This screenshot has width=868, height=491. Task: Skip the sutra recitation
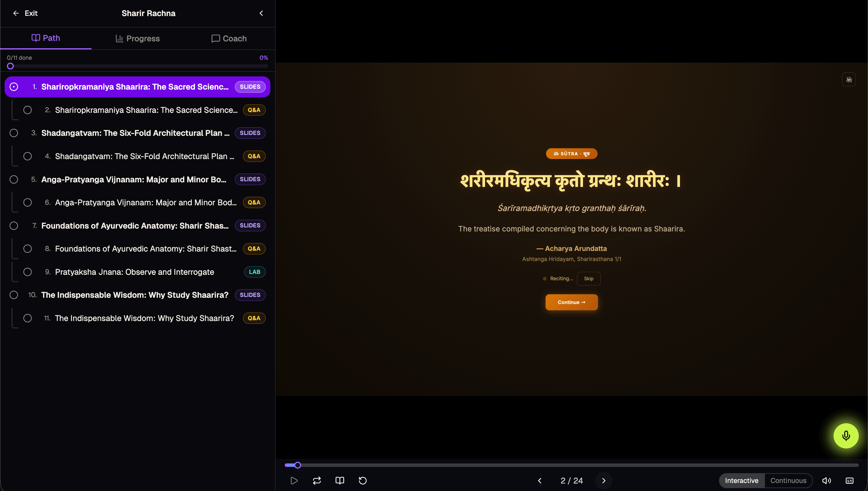(588, 279)
